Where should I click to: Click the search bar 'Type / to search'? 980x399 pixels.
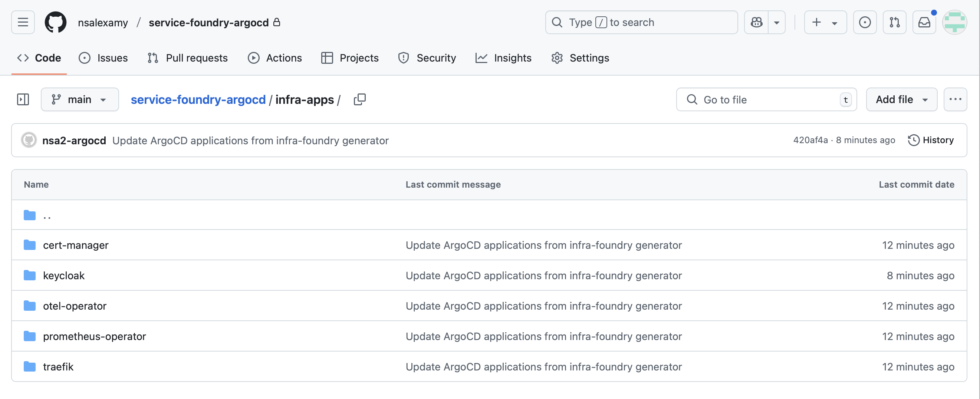pyautogui.click(x=641, y=22)
